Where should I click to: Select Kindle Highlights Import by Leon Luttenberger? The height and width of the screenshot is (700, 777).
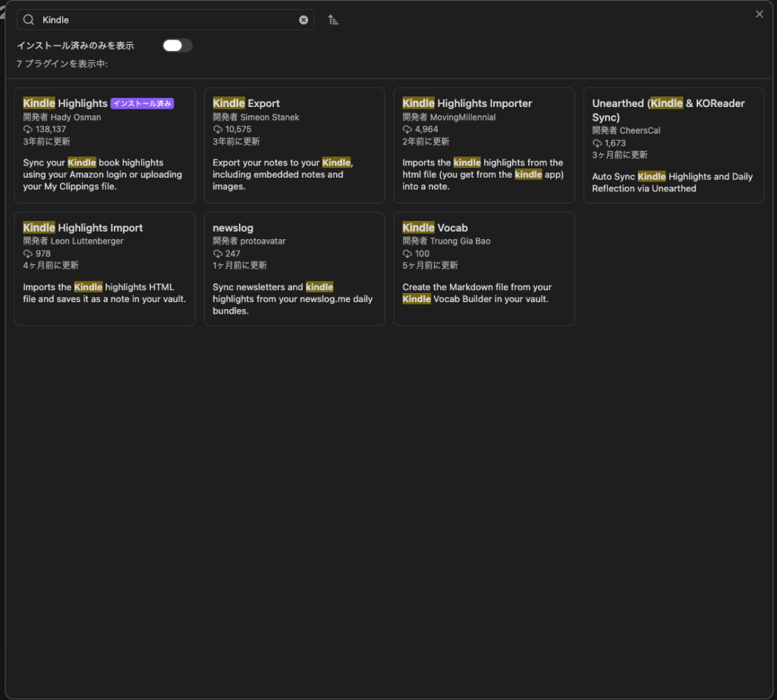click(83, 228)
